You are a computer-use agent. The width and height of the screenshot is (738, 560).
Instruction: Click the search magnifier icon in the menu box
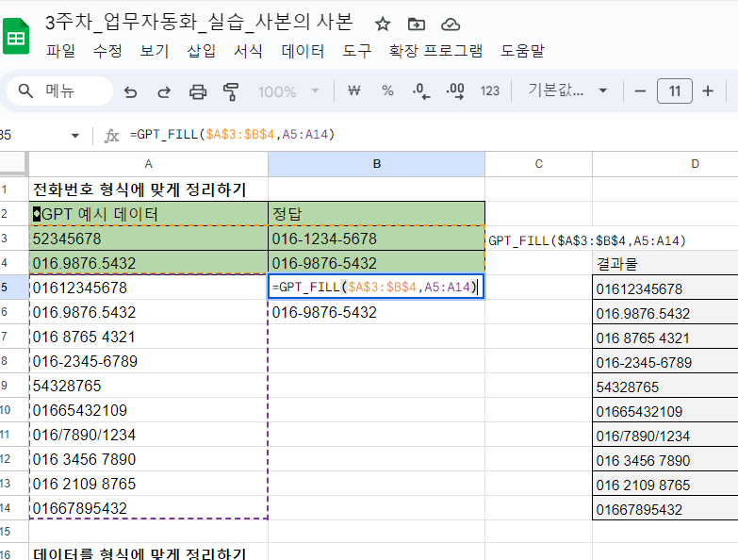pyautogui.click(x=25, y=91)
